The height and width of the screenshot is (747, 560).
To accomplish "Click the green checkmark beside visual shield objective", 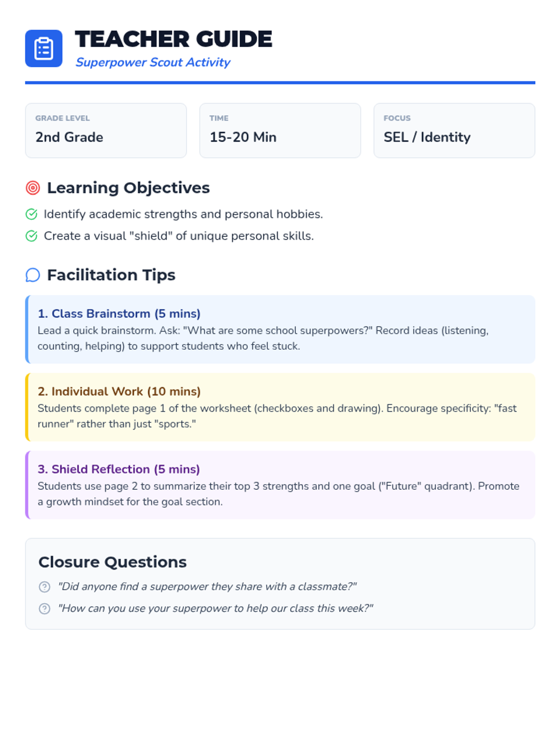I will (31, 236).
